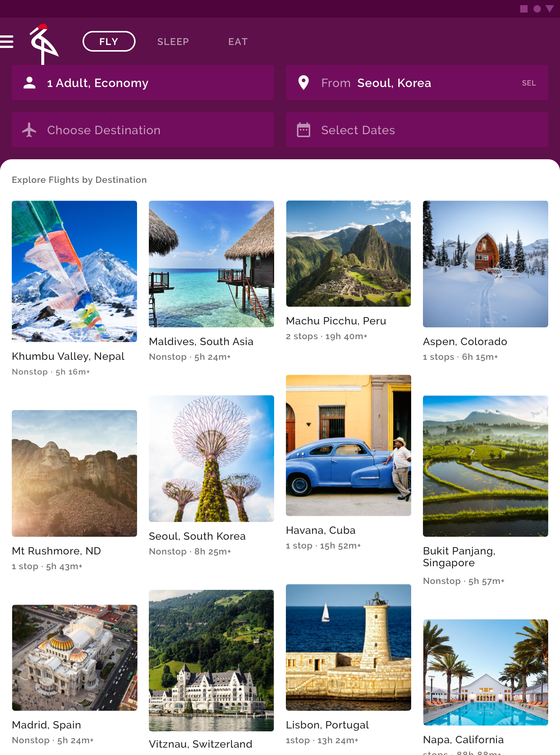
Task: Open the Khumbu Valley, Nepal photo
Action: 74,271
